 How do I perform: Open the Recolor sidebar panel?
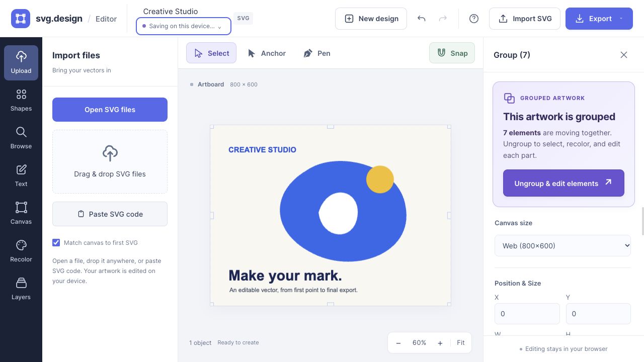click(21, 251)
